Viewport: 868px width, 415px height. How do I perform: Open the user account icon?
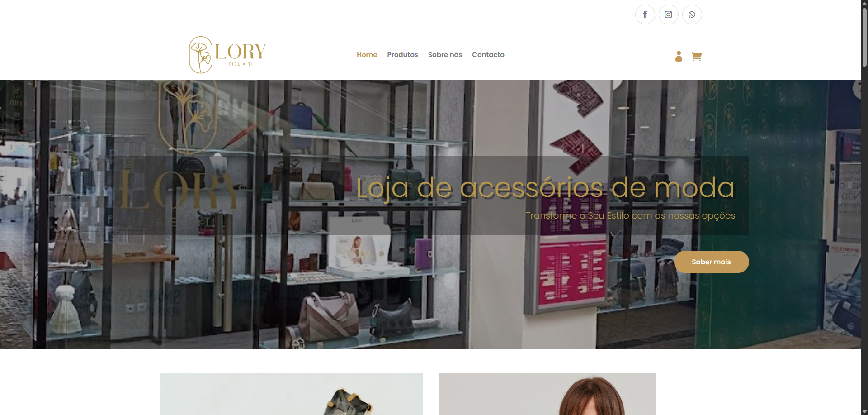(x=679, y=56)
